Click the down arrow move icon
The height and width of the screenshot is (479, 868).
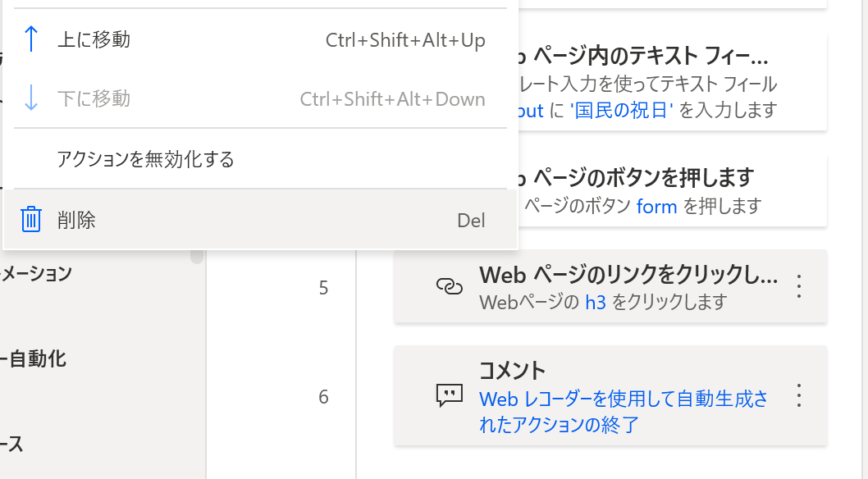(31, 98)
